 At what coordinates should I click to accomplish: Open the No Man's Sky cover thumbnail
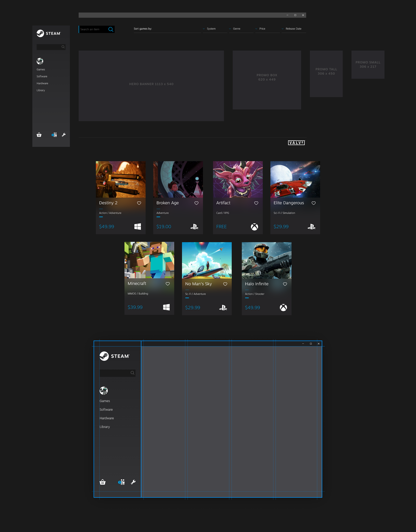pos(207,260)
